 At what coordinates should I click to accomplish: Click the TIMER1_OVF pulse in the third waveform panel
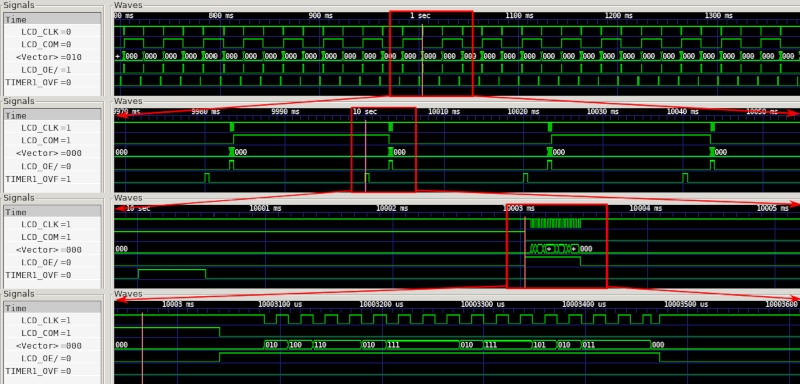click(x=172, y=274)
